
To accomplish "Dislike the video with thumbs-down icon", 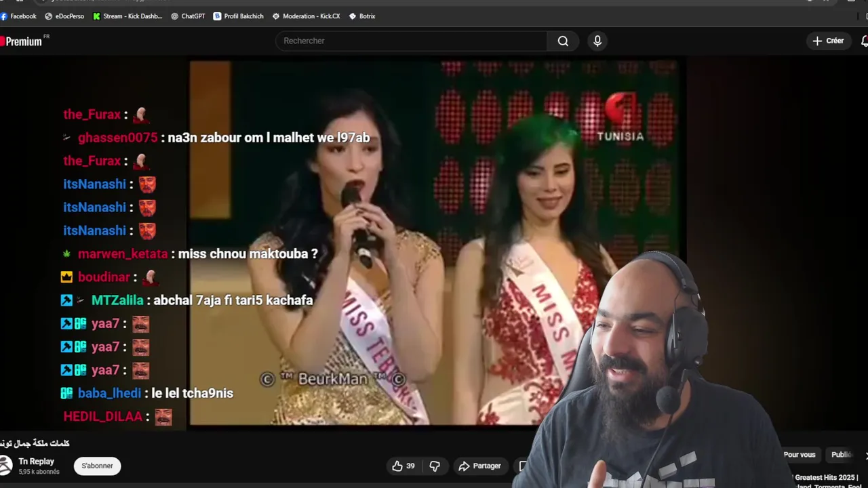I will point(435,466).
